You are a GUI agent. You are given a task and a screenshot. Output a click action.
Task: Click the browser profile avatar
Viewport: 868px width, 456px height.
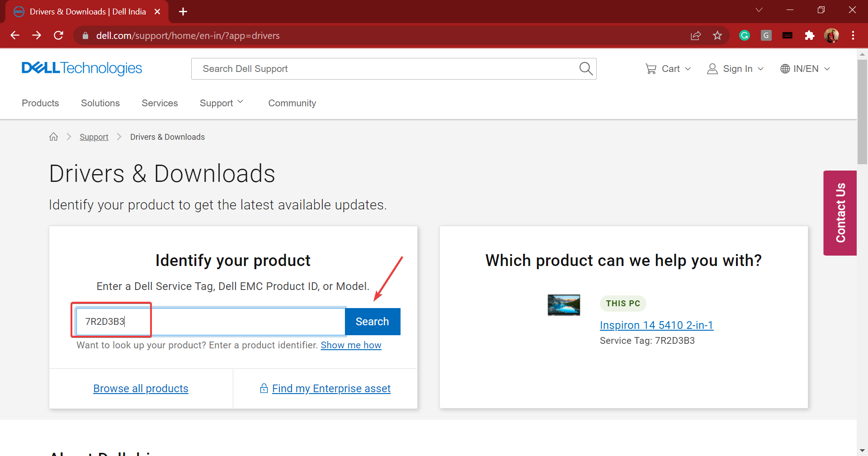(x=832, y=35)
